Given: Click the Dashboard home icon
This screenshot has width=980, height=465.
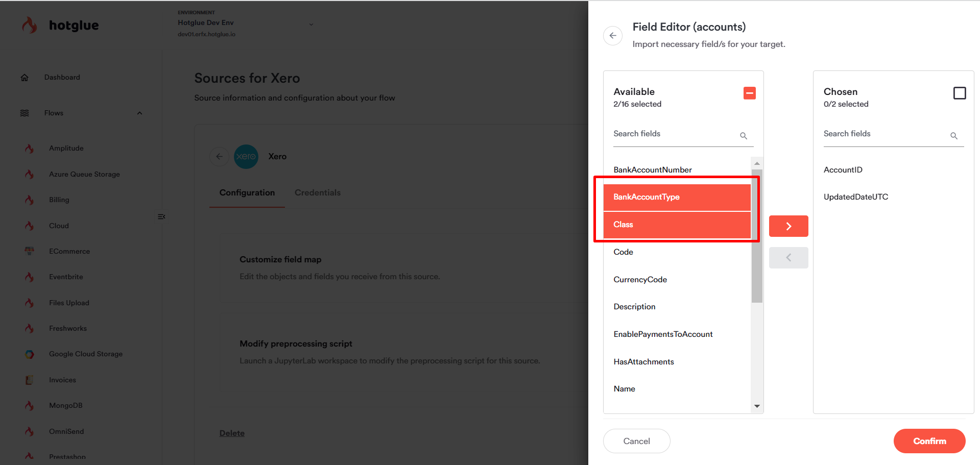Looking at the screenshot, I should pos(25,78).
